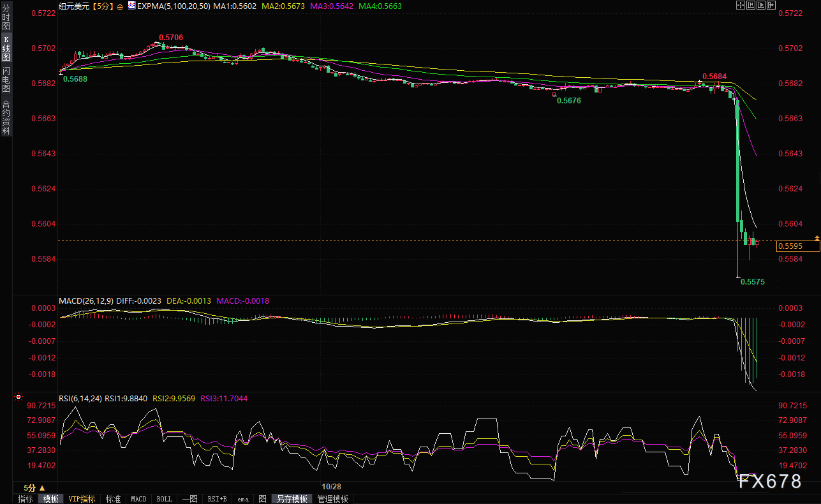Click the DEA:-0.0013 value
Viewport: 821px width, 504px height.
click(x=189, y=300)
